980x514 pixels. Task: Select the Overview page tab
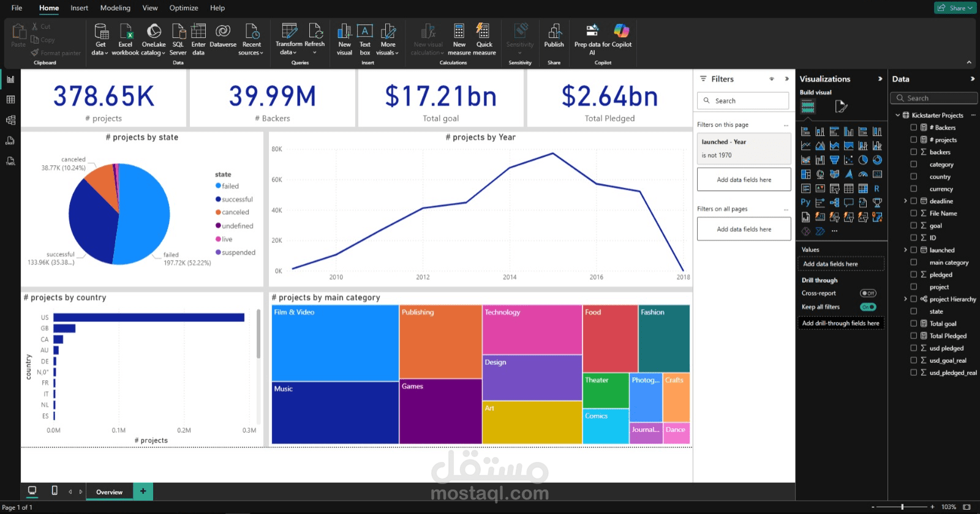click(109, 492)
